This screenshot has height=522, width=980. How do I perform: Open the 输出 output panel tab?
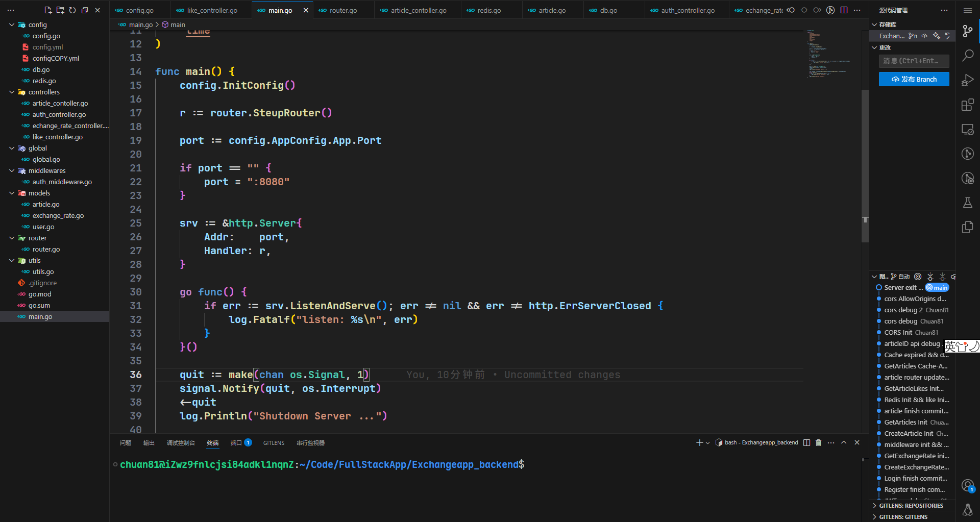pos(149,443)
